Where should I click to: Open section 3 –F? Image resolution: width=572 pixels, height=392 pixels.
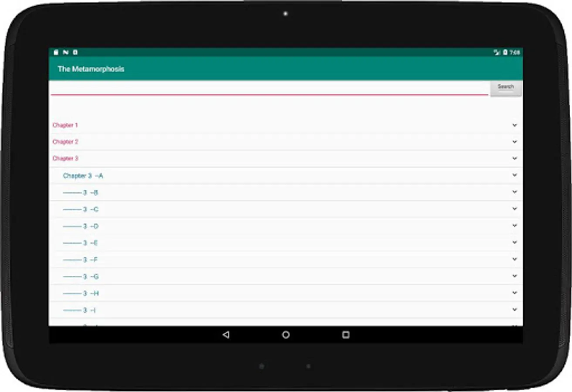286,260
